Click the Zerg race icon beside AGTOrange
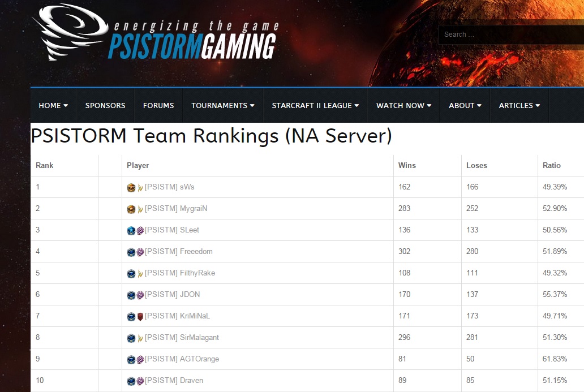The height and width of the screenshot is (392, 584). click(140, 359)
